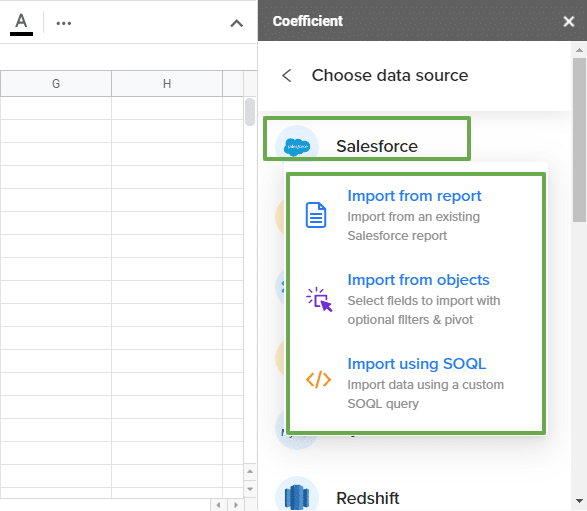Open the text color tool
Image resolution: width=587 pixels, height=511 pixels.
coord(21,24)
